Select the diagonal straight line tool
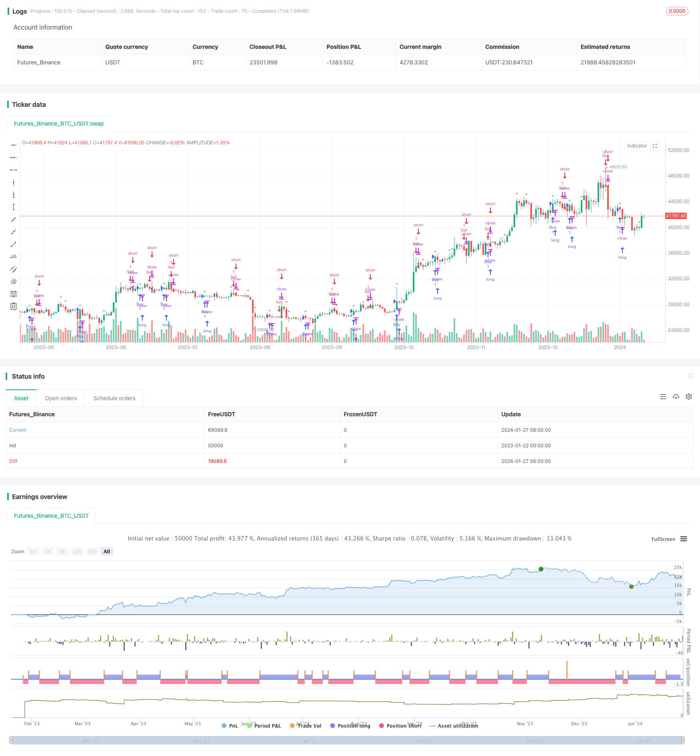The height and width of the screenshot is (756, 700). pyautogui.click(x=14, y=219)
